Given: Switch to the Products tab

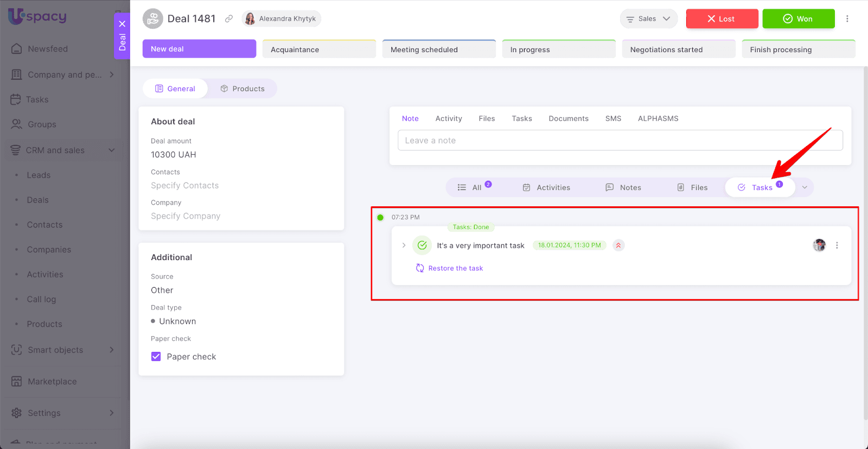Looking at the screenshot, I should click(242, 89).
